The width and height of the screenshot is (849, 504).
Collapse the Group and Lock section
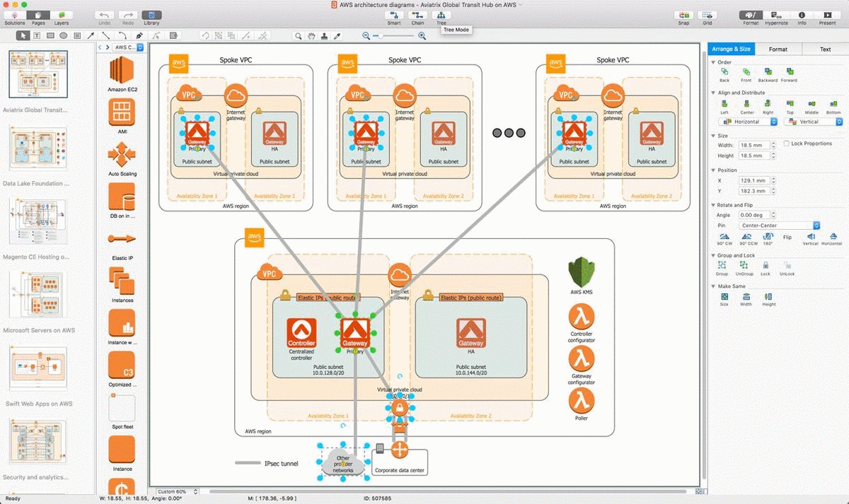(713, 255)
